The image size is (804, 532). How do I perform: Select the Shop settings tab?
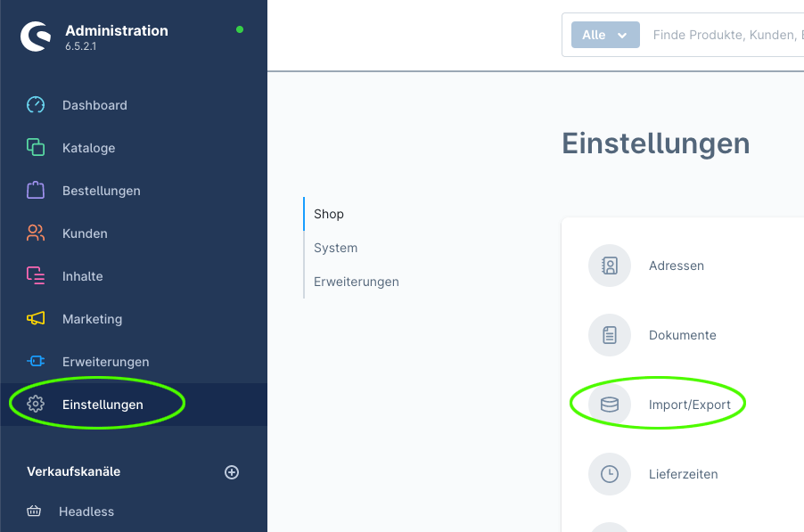(x=329, y=214)
